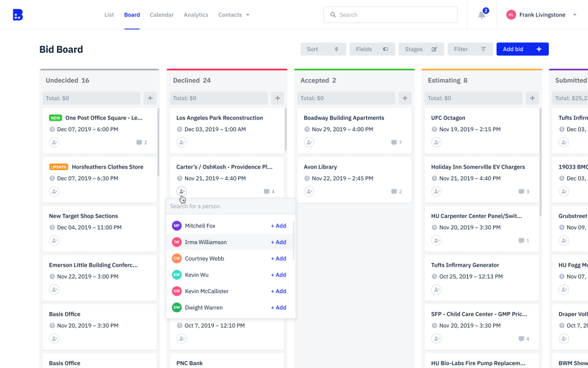The image size is (588, 368).
Task: Click the global Search field
Action: pyautogui.click(x=390, y=14)
